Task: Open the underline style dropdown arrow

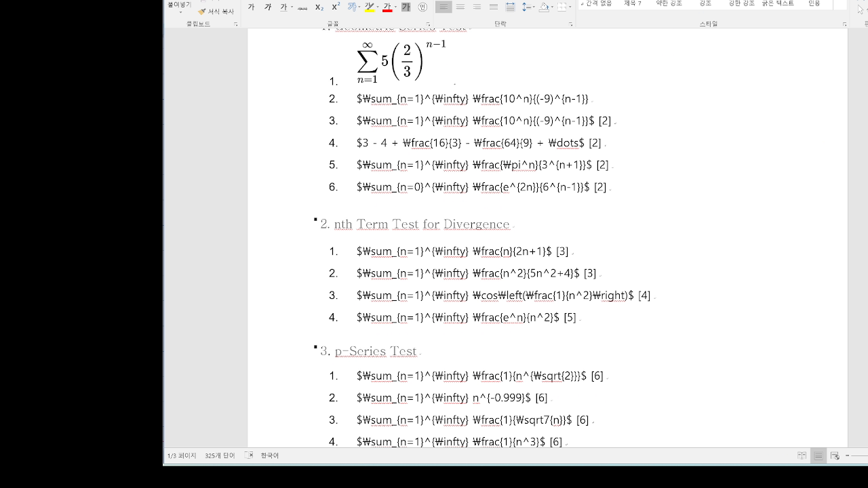Action: (292, 7)
